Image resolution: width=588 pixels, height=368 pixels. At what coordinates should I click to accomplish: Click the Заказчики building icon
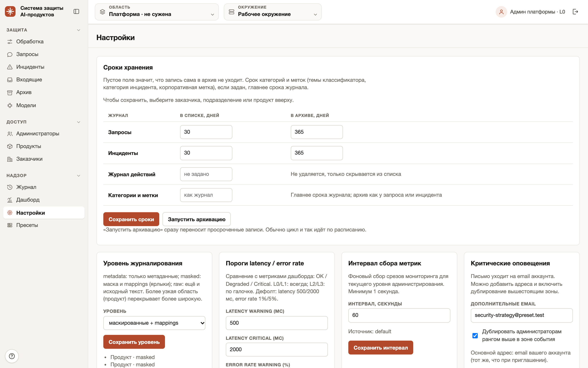click(x=10, y=159)
